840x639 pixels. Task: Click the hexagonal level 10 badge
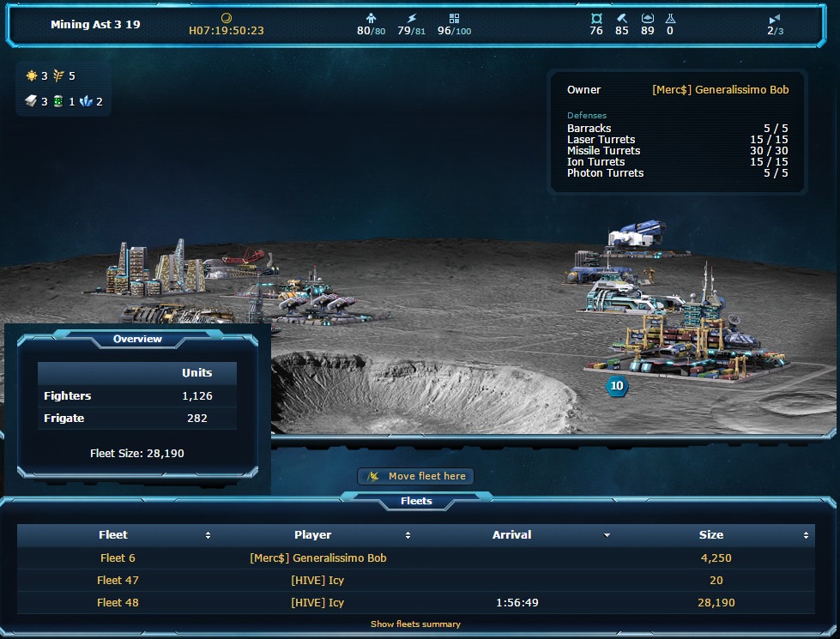(x=617, y=386)
